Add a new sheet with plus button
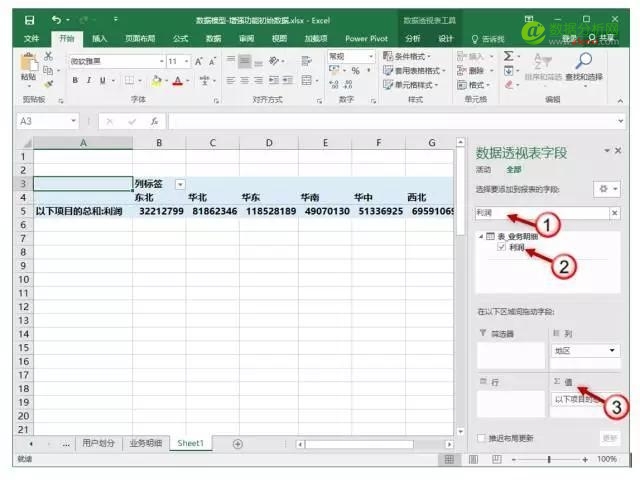The width and height of the screenshot is (640, 480). click(x=238, y=444)
